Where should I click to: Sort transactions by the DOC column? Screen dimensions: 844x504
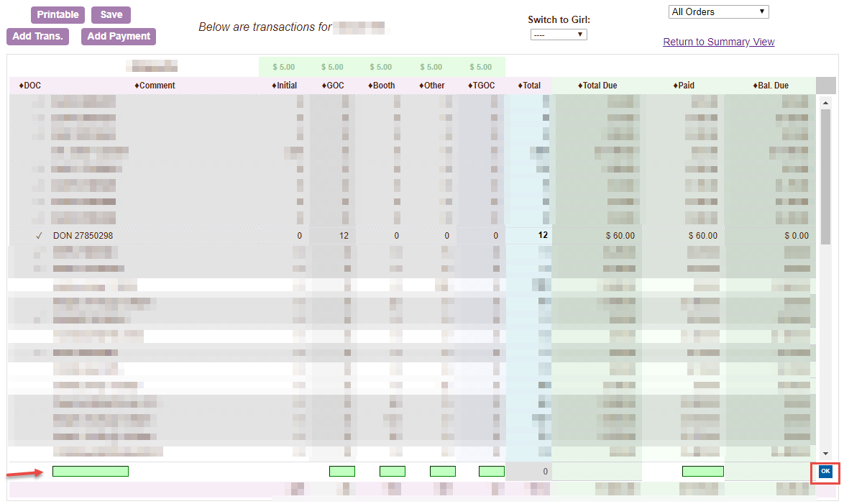tap(22, 85)
